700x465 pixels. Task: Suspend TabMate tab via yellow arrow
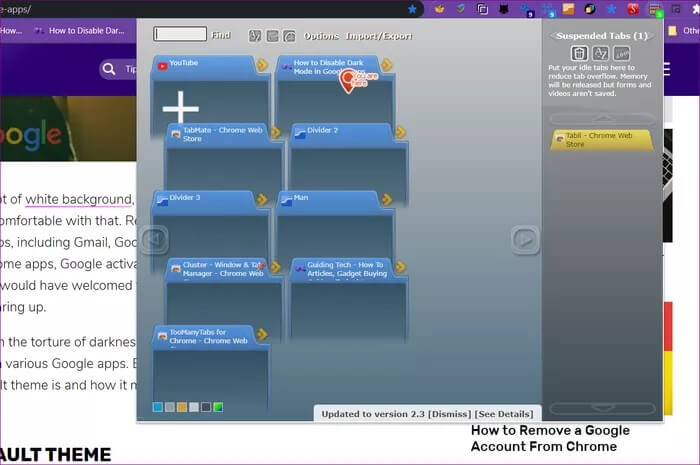[x=275, y=132]
